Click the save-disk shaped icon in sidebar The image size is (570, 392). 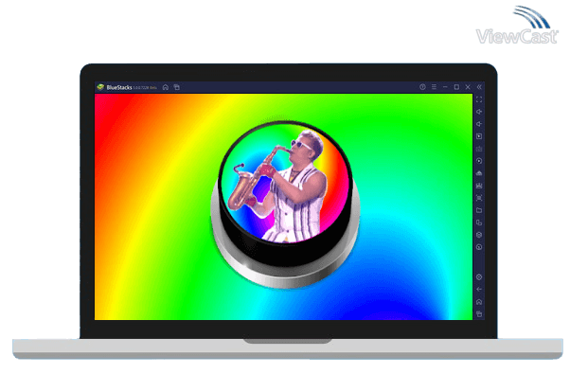pyautogui.click(x=479, y=186)
